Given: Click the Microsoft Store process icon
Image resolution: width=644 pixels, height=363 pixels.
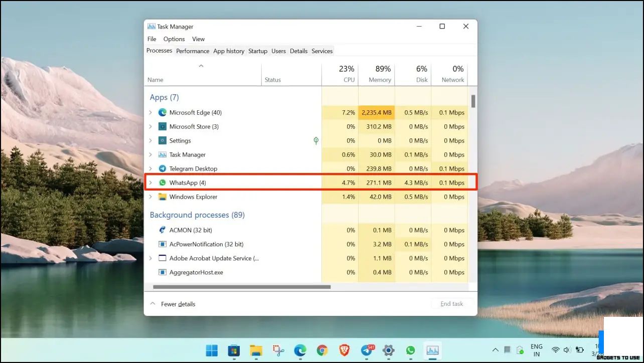Looking at the screenshot, I should click(163, 126).
